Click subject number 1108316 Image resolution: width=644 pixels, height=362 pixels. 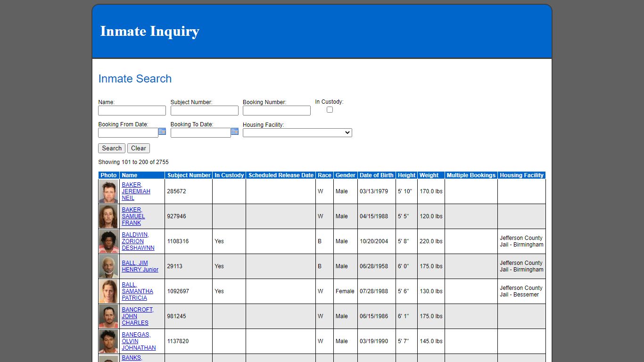(178, 241)
